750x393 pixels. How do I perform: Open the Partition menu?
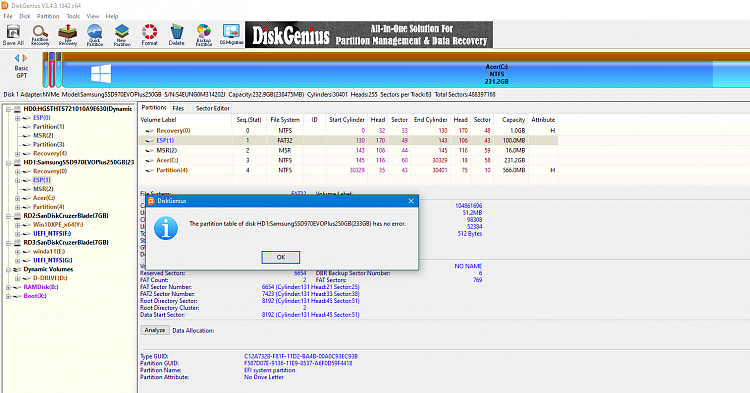coord(48,16)
